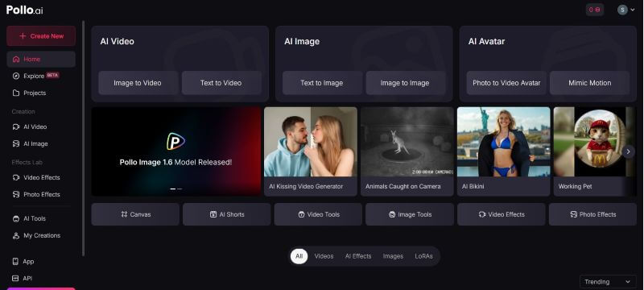Click the AI Video sidebar icon

click(x=16, y=127)
